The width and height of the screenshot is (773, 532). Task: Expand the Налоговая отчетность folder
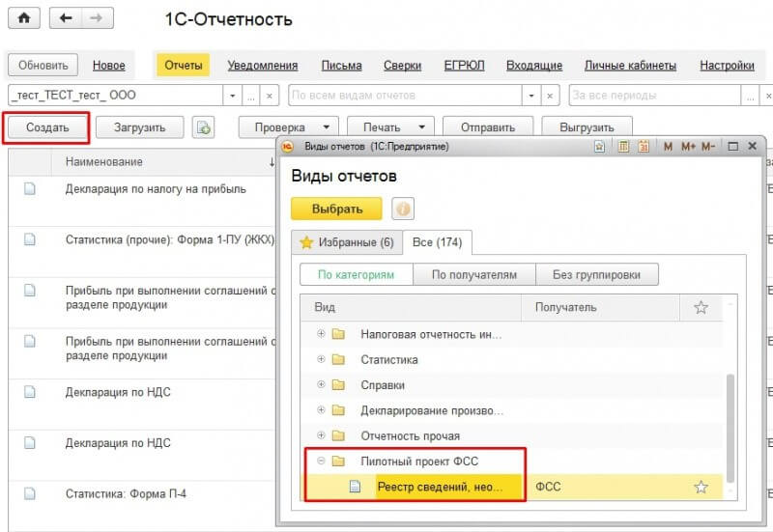(321, 334)
